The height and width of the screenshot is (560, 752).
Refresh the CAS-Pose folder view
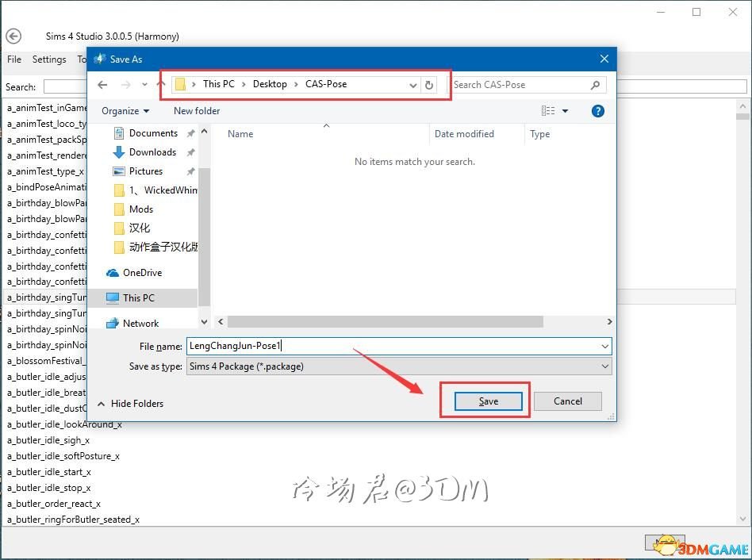429,85
